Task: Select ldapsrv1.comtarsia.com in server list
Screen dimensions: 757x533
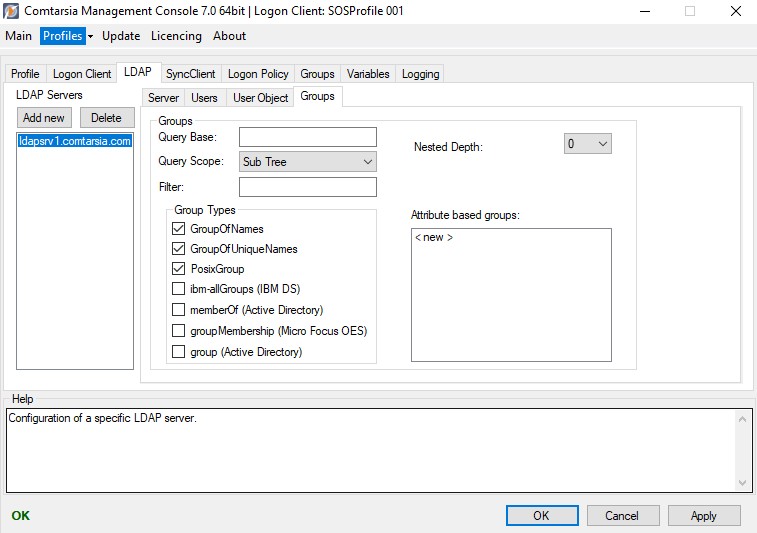Action: [x=75, y=141]
